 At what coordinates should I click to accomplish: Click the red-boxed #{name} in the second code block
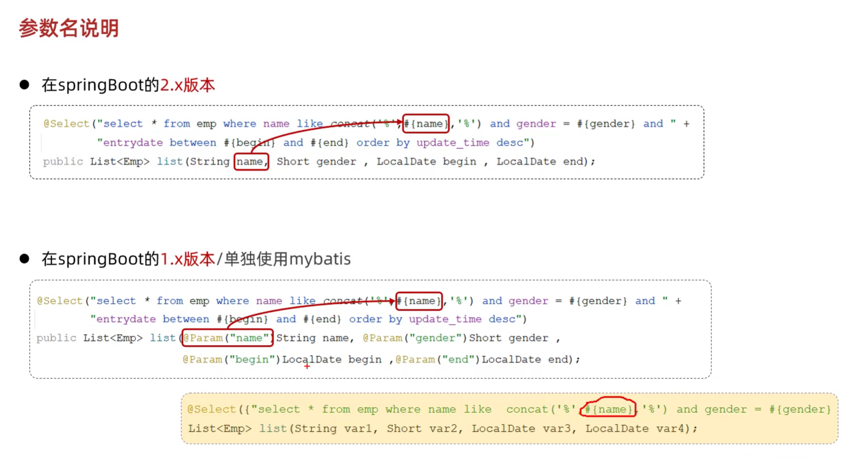419,301
